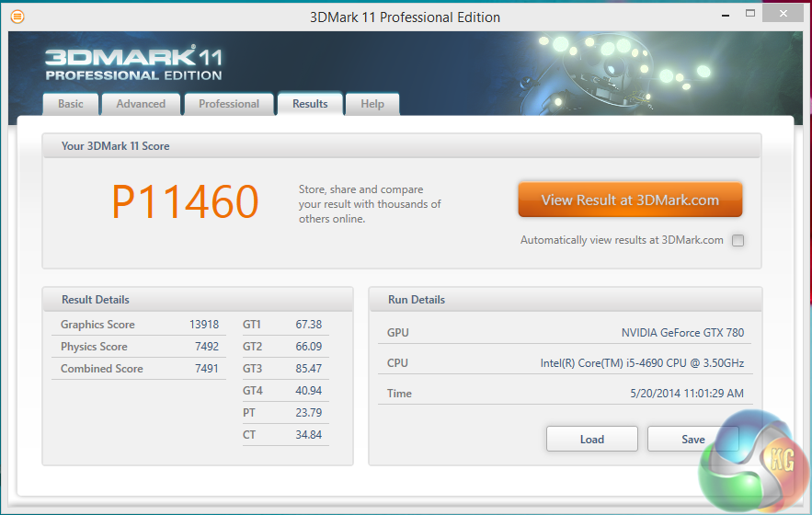Click the Graphics Score value 13918
Image resolution: width=812 pixels, height=515 pixels.
pos(204,325)
